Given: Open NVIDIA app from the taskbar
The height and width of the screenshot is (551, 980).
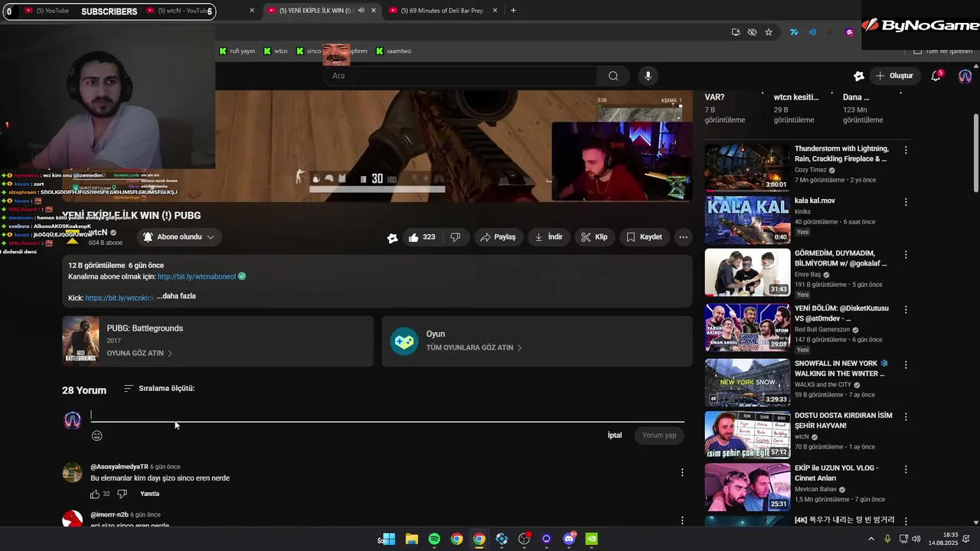Looking at the screenshot, I should pos(592,539).
